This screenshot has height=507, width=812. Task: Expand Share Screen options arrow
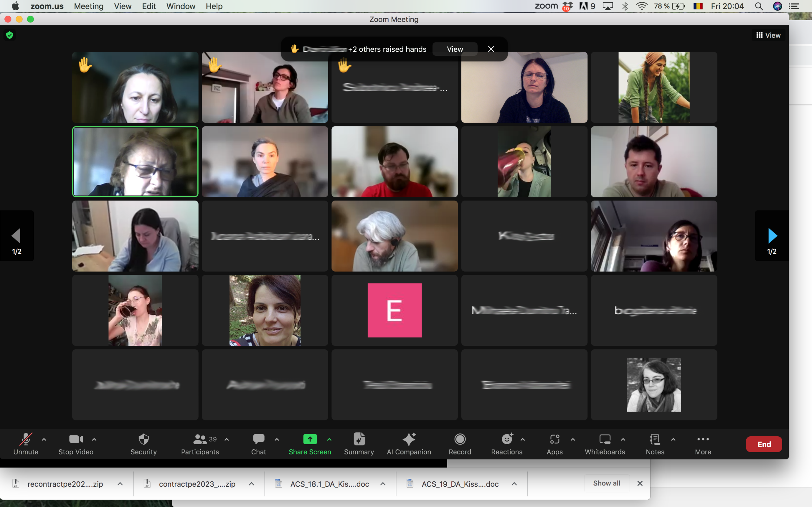(x=329, y=439)
